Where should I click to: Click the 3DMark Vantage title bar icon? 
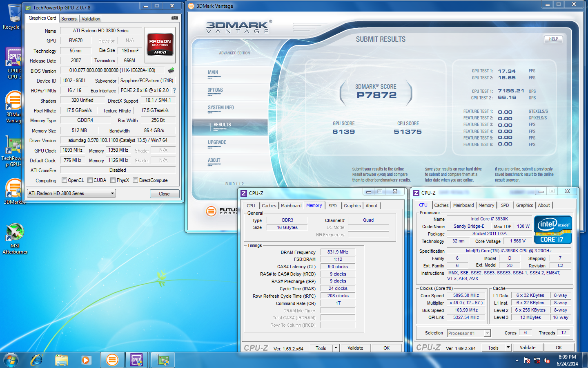coord(191,6)
